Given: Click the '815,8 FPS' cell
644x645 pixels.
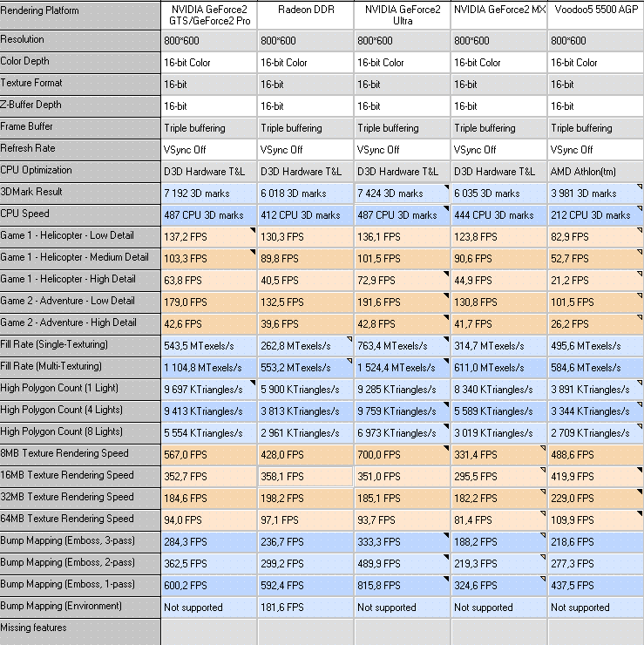Looking at the screenshot, I should click(x=403, y=586).
